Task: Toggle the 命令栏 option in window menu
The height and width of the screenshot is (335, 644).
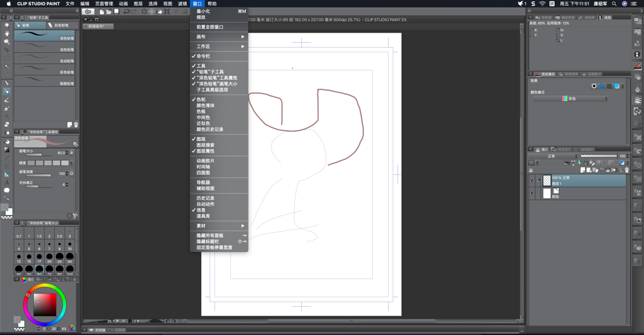Action: point(203,56)
